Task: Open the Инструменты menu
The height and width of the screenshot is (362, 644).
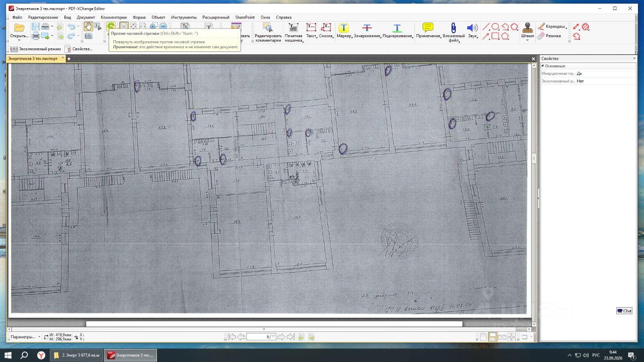Action: [184, 17]
